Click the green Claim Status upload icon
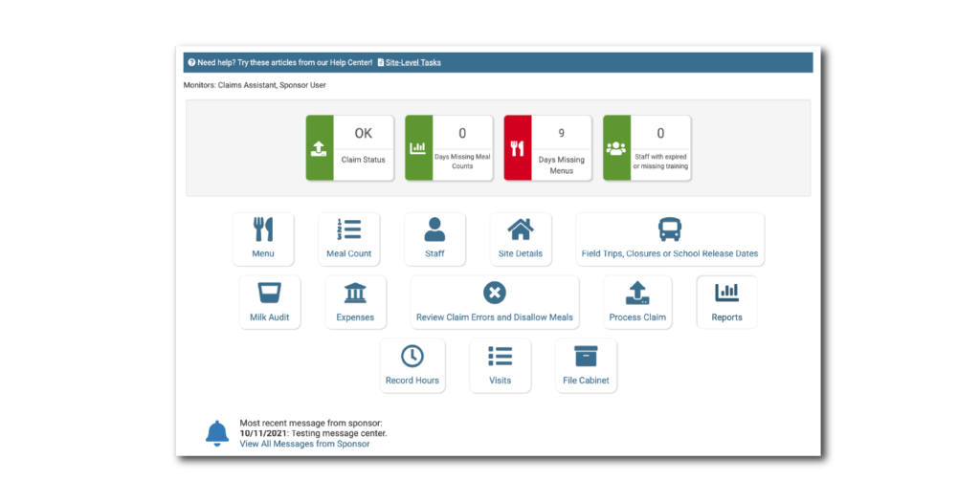980x502 pixels. click(x=319, y=148)
